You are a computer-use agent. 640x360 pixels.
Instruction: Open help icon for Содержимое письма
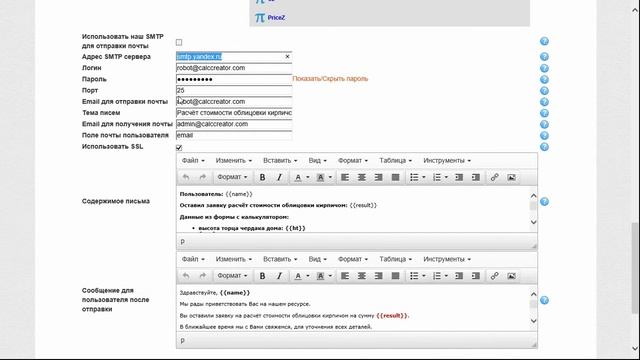point(544,202)
